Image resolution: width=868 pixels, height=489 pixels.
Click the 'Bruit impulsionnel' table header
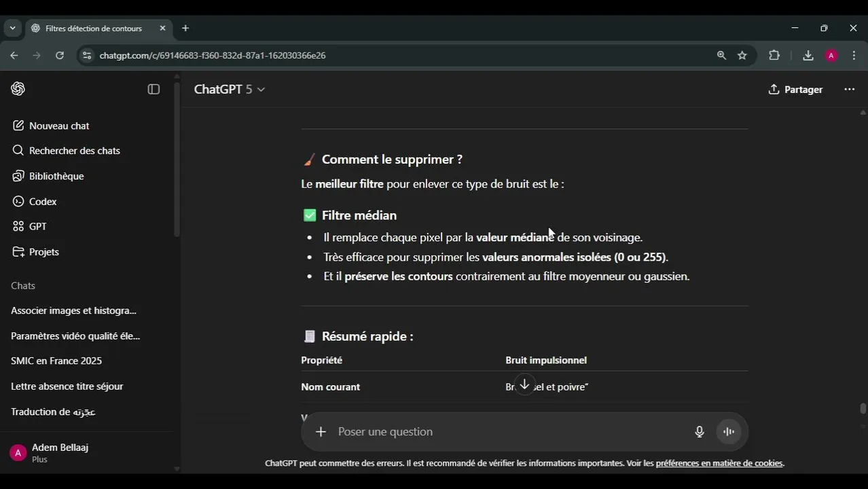point(546,361)
